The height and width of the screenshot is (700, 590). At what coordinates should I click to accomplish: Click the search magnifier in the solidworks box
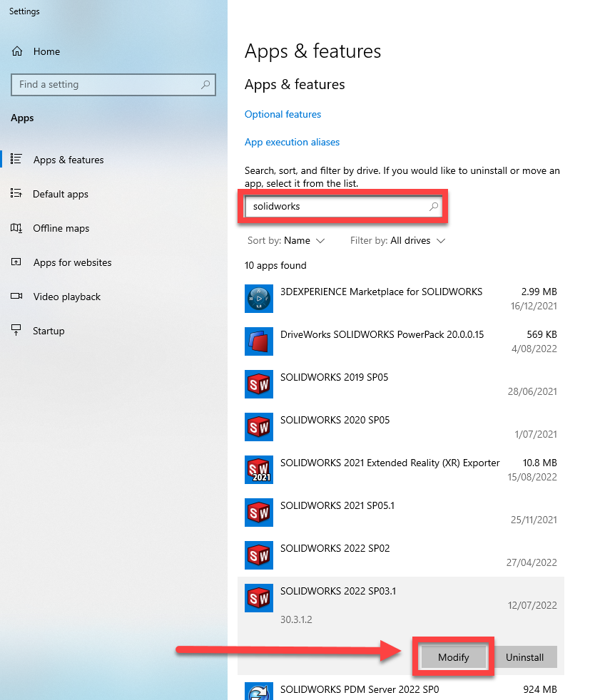click(434, 206)
